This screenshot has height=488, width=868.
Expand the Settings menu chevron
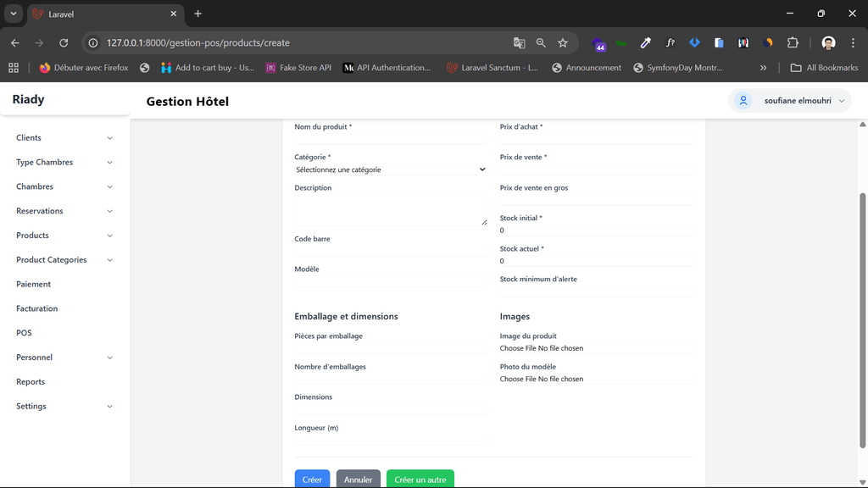tap(109, 407)
